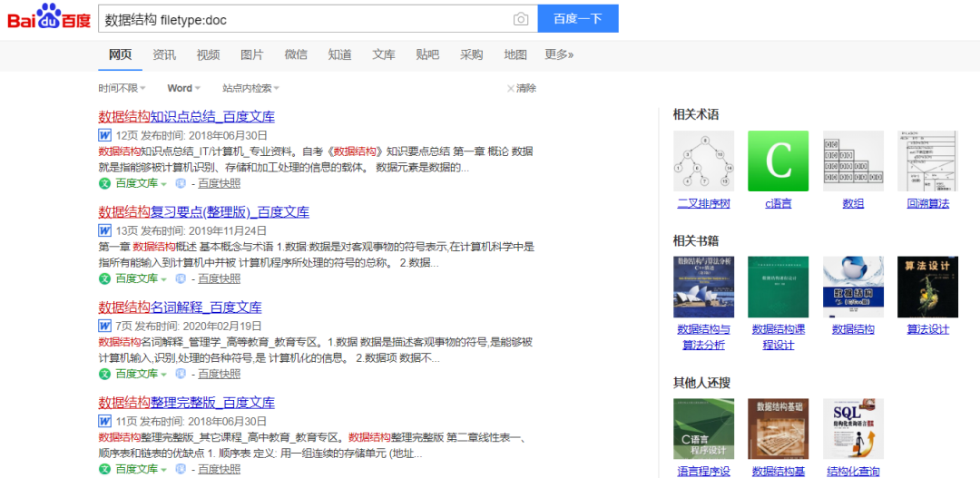Click blue shield icon in 知识点总结 result
The image size is (980, 478).
pyautogui.click(x=181, y=184)
